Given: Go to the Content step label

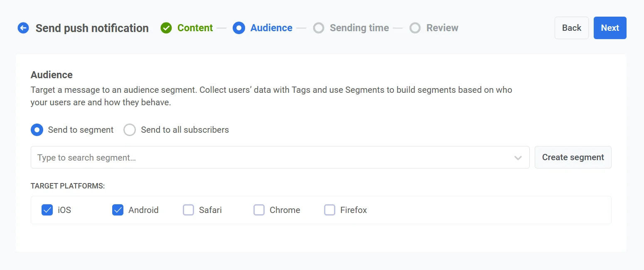Looking at the screenshot, I should (195, 28).
